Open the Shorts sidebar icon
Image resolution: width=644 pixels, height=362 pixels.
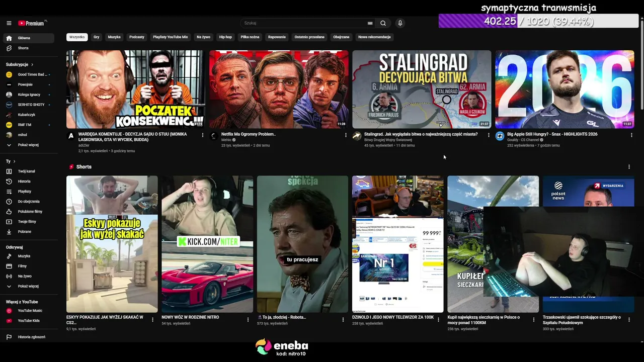coord(9,48)
